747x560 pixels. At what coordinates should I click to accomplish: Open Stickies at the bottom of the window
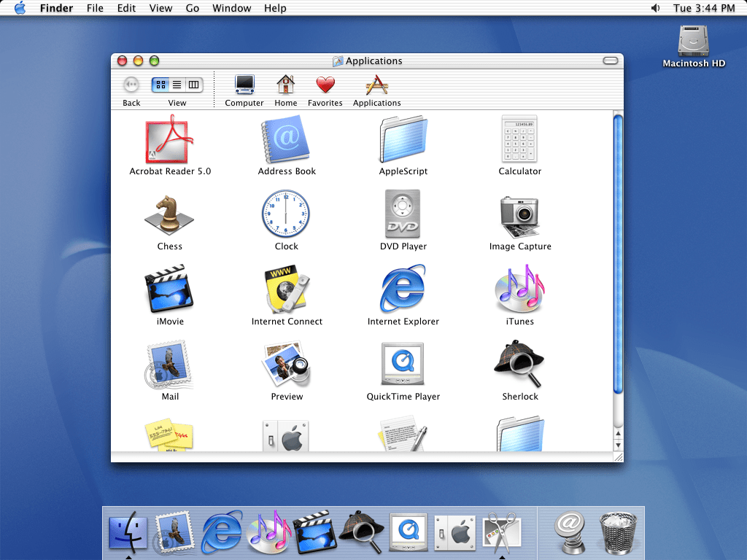(x=169, y=435)
